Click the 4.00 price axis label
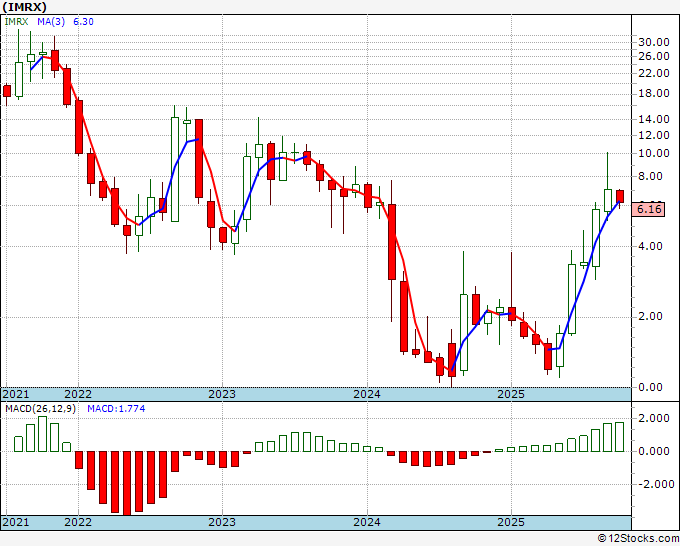Image resolution: width=680 pixels, height=546 pixels. point(651,246)
